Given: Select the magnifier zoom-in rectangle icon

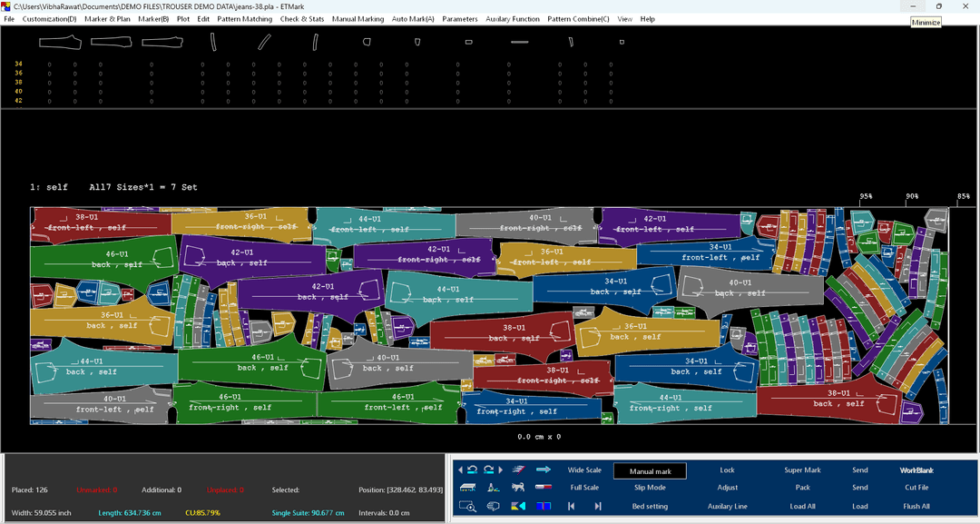Looking at the screenshot, I should coord(468,506).
